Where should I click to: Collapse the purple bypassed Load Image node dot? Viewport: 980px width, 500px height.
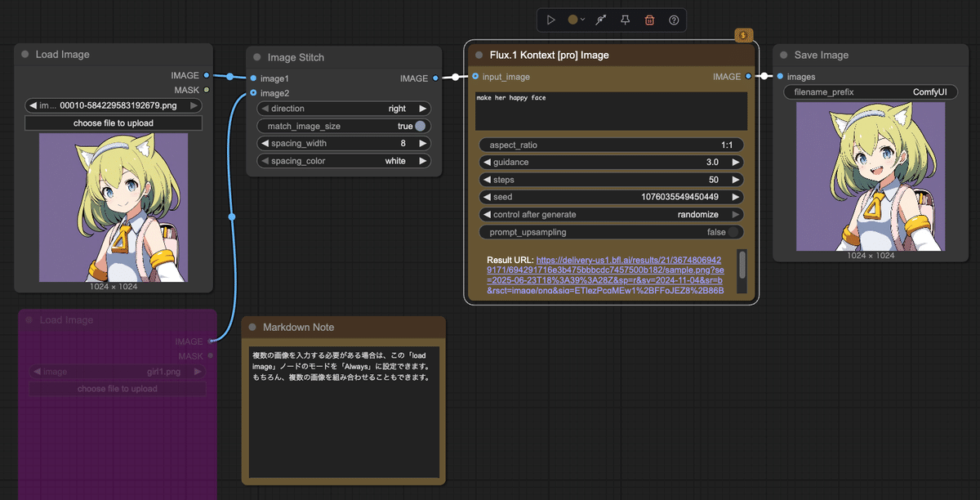point(29,320)
